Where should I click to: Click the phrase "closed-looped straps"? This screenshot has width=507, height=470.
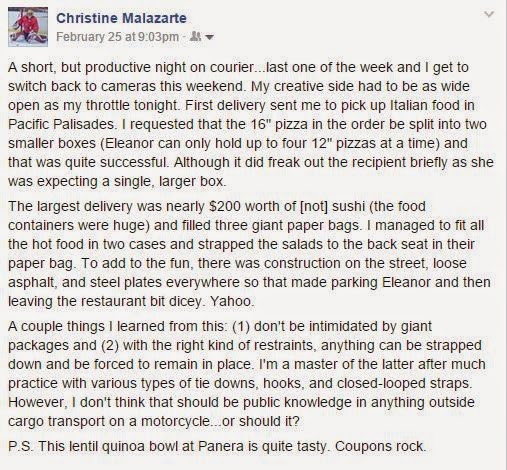point(404,383)
